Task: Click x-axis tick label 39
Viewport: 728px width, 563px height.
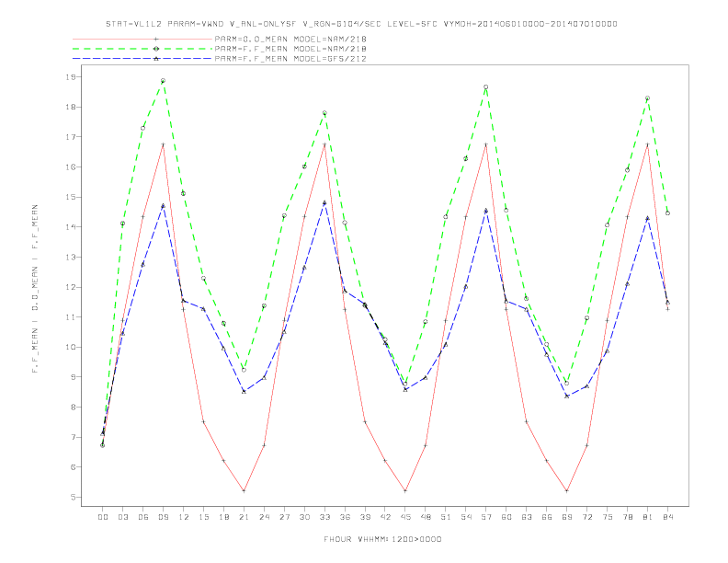Action: [365, 517]
